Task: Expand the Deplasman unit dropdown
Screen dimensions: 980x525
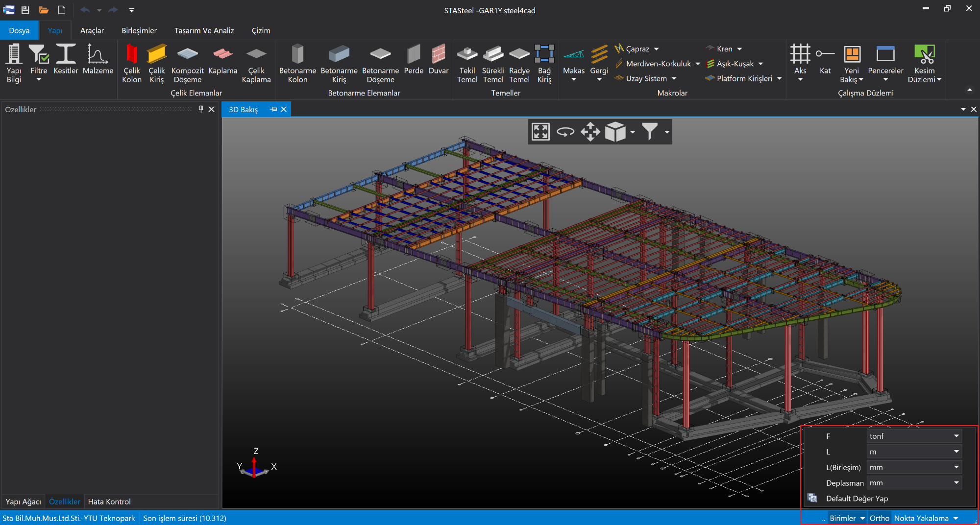Action: pyautogui.click(x=914, y=483)
